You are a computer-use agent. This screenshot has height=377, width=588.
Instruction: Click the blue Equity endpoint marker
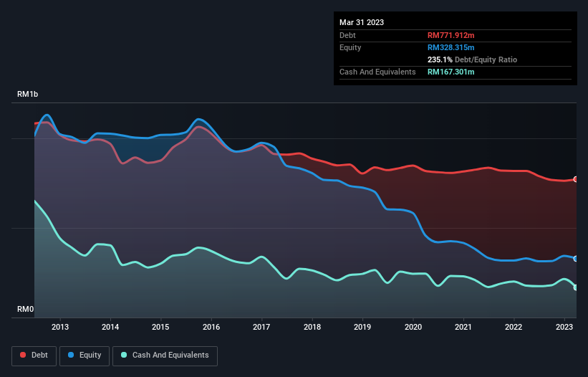576,259
